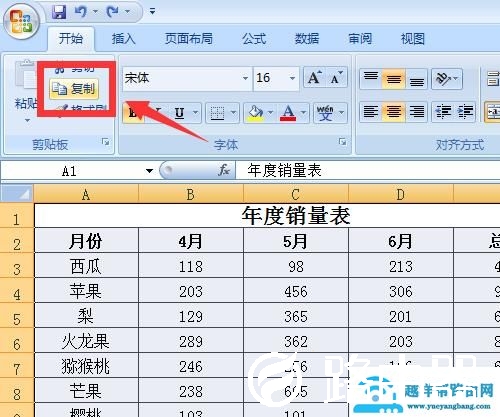500x417 pixels.
Task: Select row 5 header
Action: coord(17,316)
